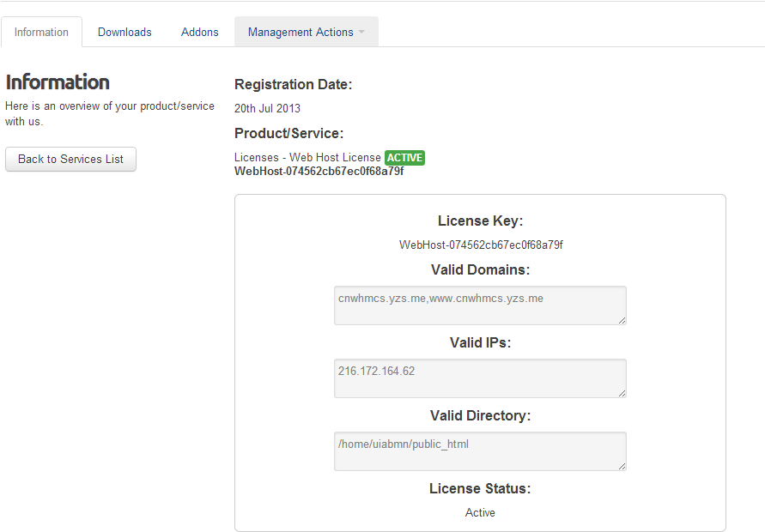Click the license key text inside the box
This screenshot has height=532, width=765.
(x=481, y=245)
